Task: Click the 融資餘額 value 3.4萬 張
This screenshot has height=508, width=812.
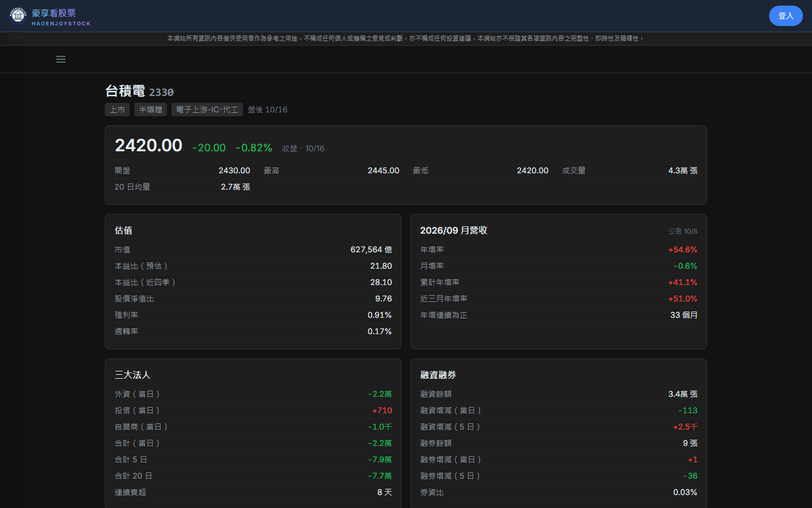Action: [683, 394]
